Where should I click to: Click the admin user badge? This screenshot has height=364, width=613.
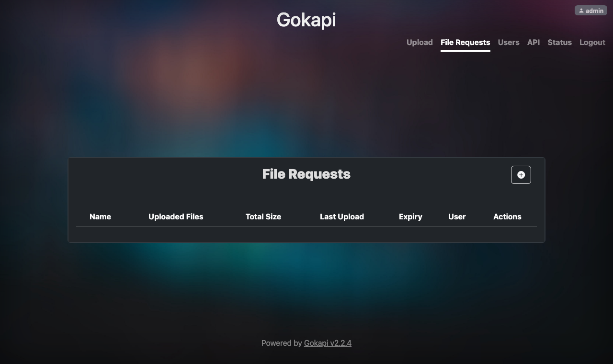pos(591,11)
